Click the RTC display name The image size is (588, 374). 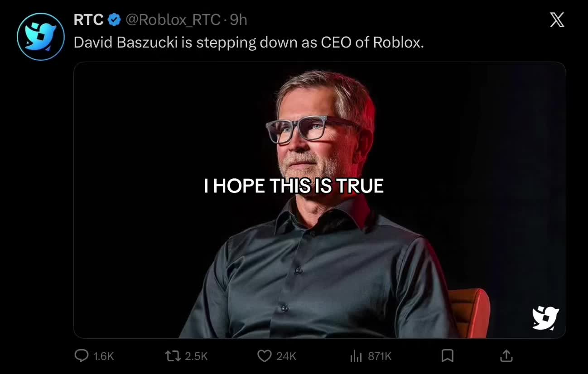pyautogui.click(x=89, y=19)
